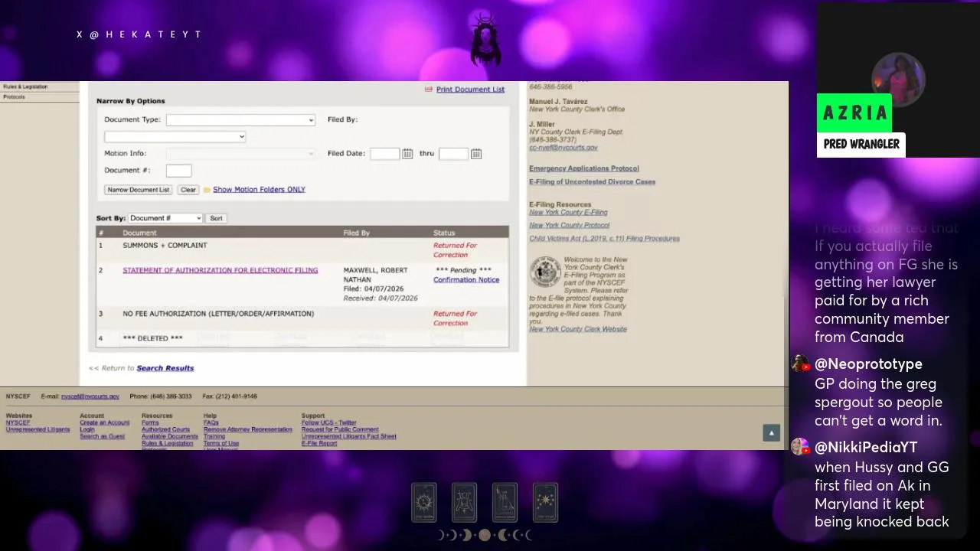
Task: Click Request for Public Comment link
Action: [x=340, y=429]
